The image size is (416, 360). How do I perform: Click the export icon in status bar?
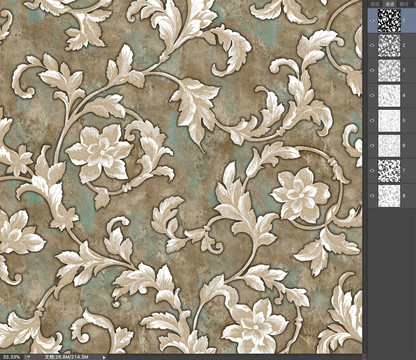click(27, 357)
